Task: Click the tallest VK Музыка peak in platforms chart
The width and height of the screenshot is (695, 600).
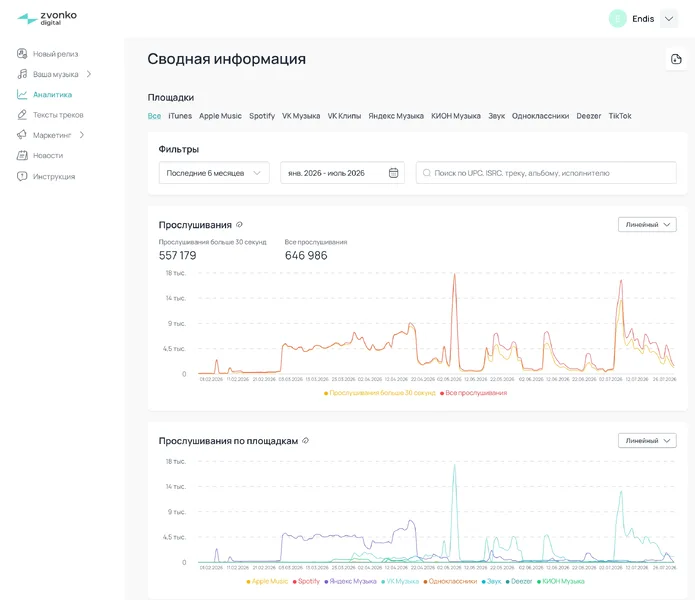Action: pos(454,465)
